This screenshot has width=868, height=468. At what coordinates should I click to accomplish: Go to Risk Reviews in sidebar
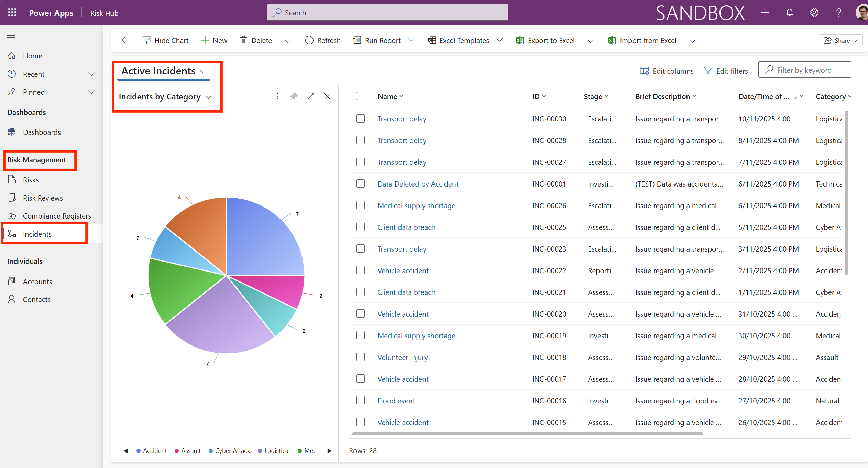(x=43, y=198)
